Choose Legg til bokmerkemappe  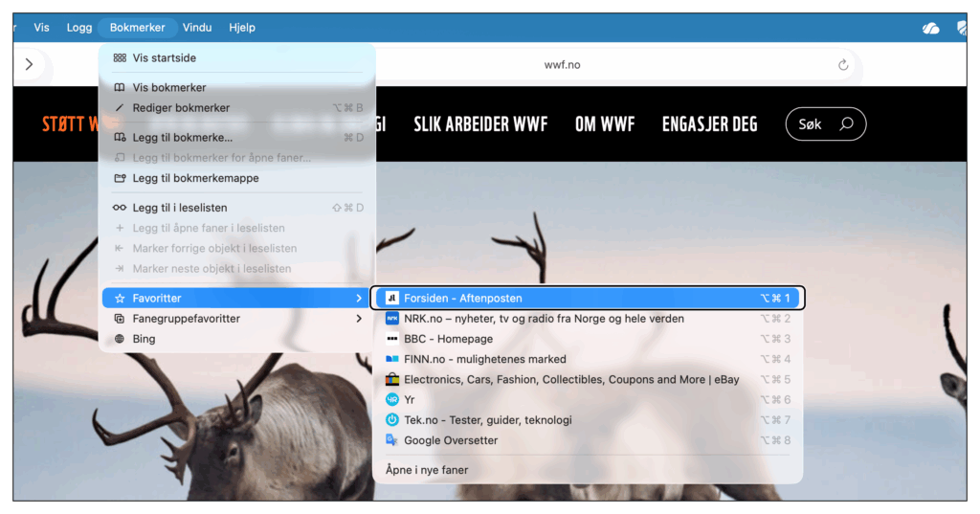pos(237,178)
